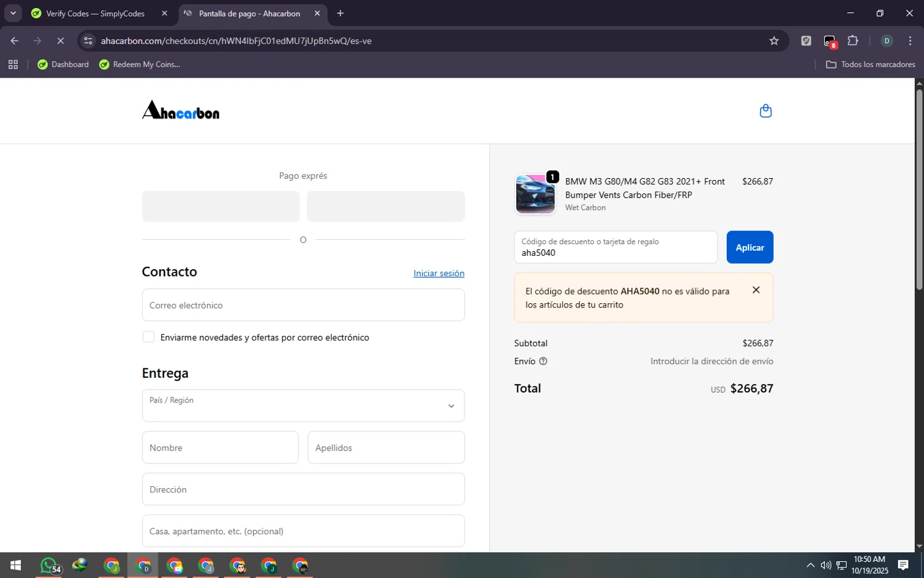Click the page vertical scrollbar
This screenshot has width=924, height=578.
point(919,190)
